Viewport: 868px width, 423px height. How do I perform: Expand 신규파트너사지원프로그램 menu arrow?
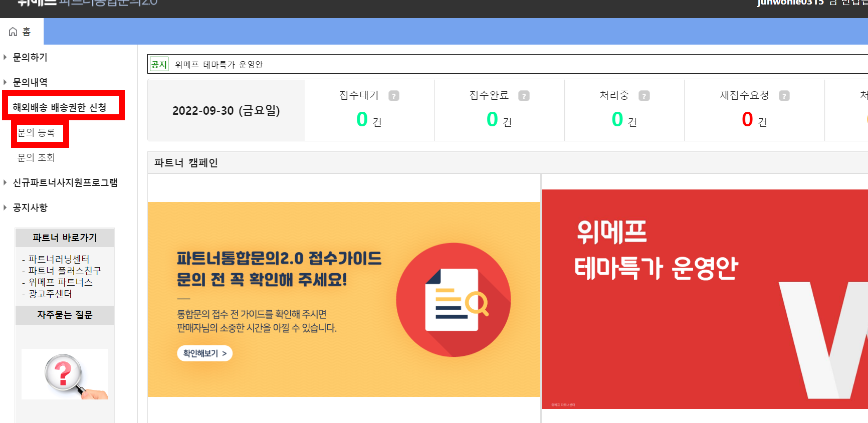(5, 182)
